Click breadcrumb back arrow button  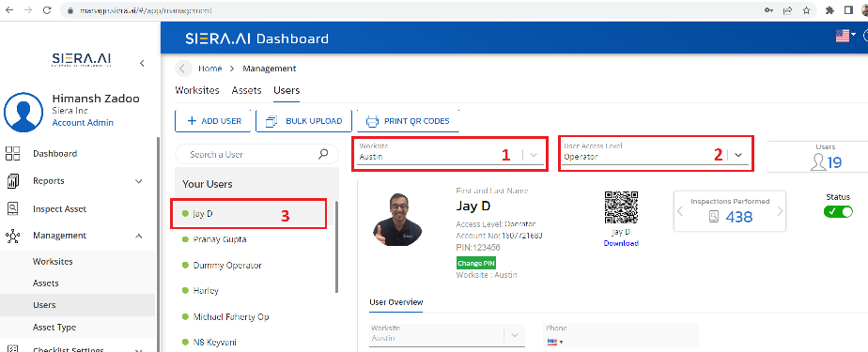pyautogui.click(x=184, y=69)
